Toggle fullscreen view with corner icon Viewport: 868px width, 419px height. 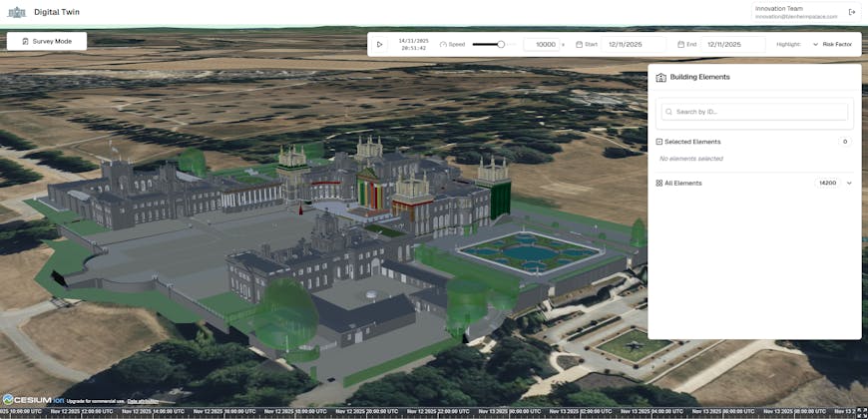pyautogui.click(x=862, y=413)
